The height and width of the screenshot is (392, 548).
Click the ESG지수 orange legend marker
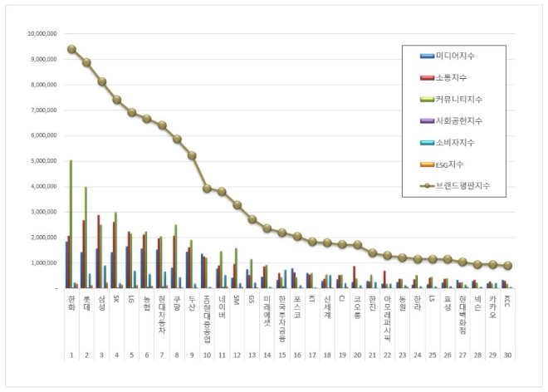[x=427, y=164]
